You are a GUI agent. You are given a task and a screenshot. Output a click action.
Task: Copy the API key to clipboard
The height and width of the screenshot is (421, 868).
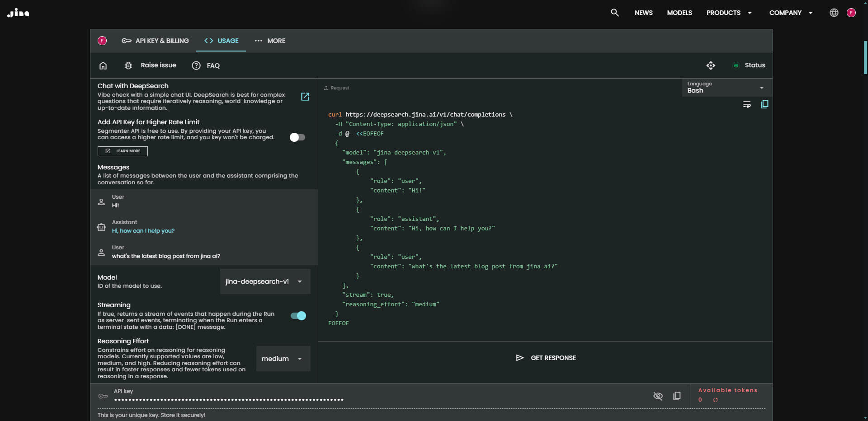click(x=677, y=396)
